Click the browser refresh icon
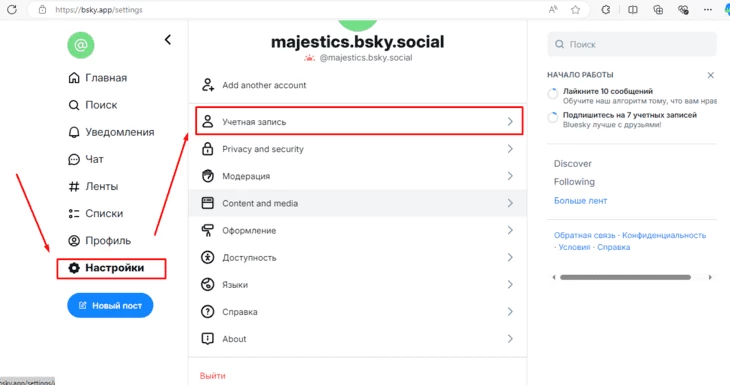730x385 pixels. tap(12, 9)
